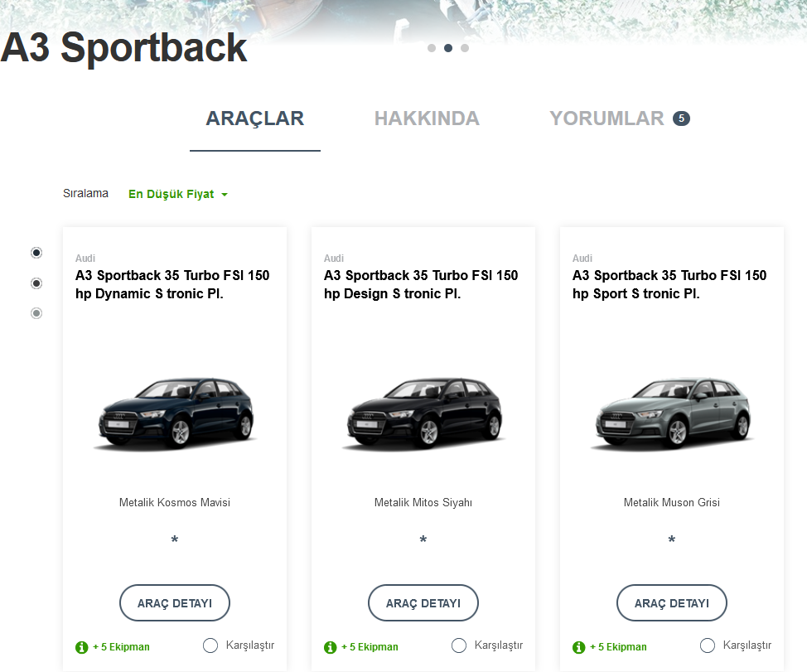807x672 pixels.
Task: Select the middle vertical page dot
Action: [36, 283]
